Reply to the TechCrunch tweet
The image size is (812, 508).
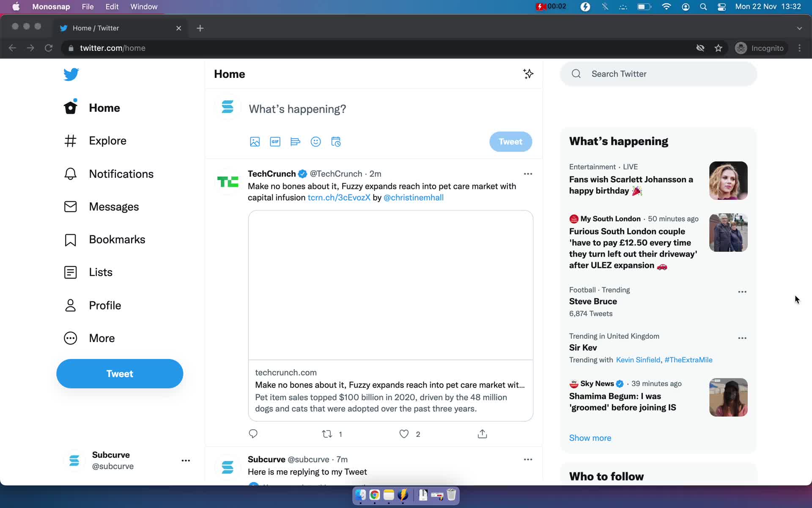tap(253, 434)
